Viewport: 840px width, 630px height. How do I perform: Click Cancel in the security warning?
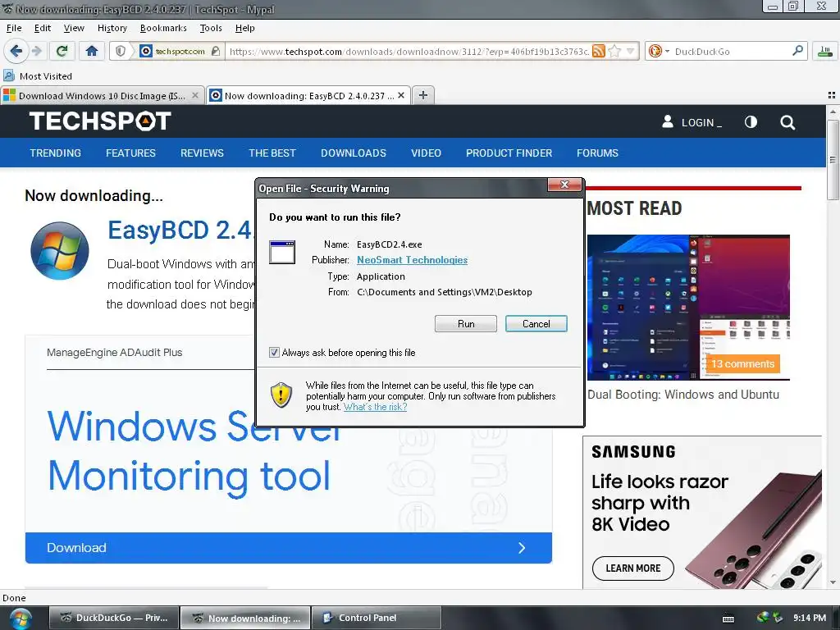tap(536, 323)
